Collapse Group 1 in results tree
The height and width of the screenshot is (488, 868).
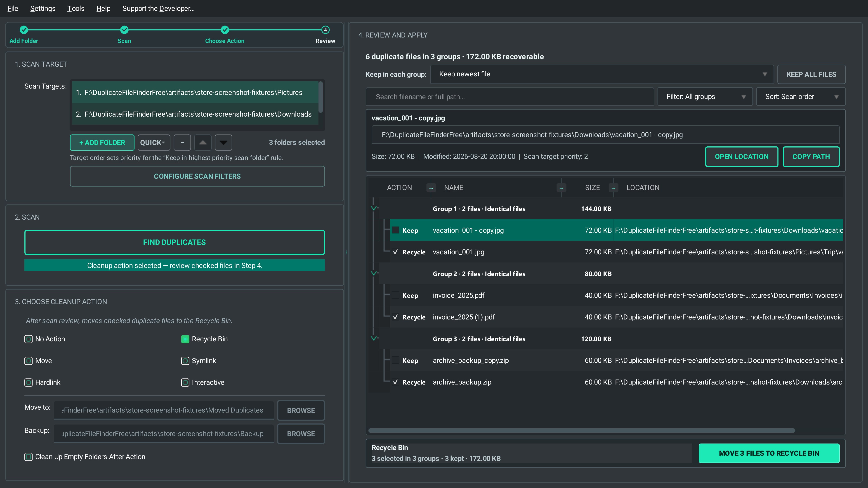click(x=374, y=208)
